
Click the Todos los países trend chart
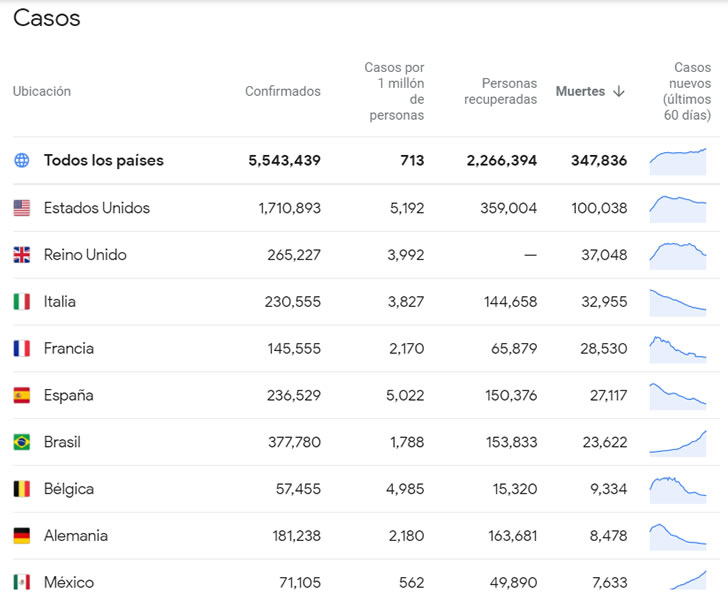click(x=678, y=162)
